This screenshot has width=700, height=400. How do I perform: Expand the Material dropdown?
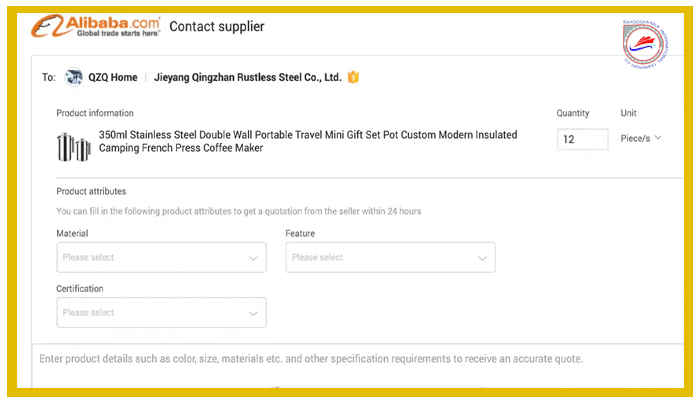[162, 258]
